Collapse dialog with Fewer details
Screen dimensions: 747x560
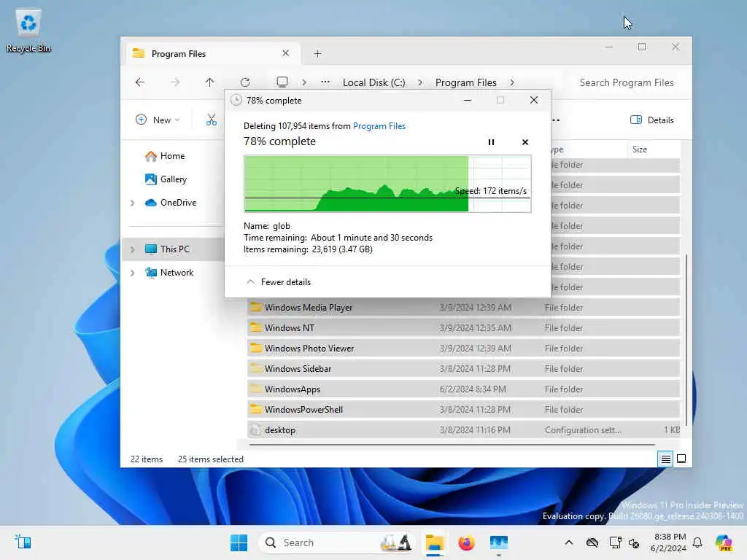279,282
